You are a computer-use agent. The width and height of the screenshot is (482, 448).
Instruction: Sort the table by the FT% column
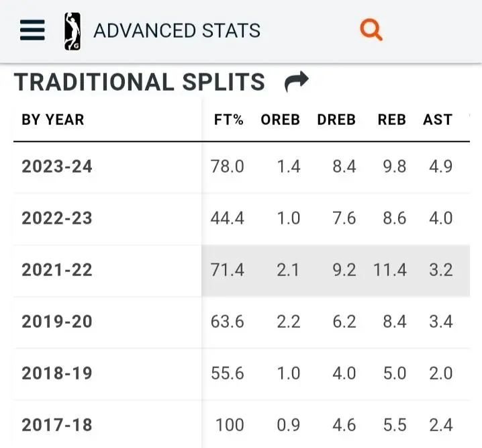tap(228, 120)
